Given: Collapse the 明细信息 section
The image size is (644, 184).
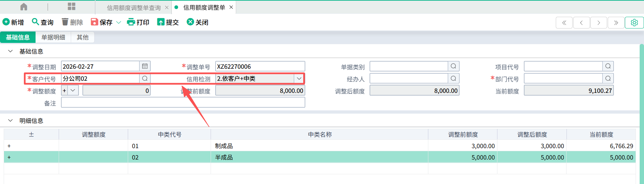Looking at the screenshot, I should point(10,121).
